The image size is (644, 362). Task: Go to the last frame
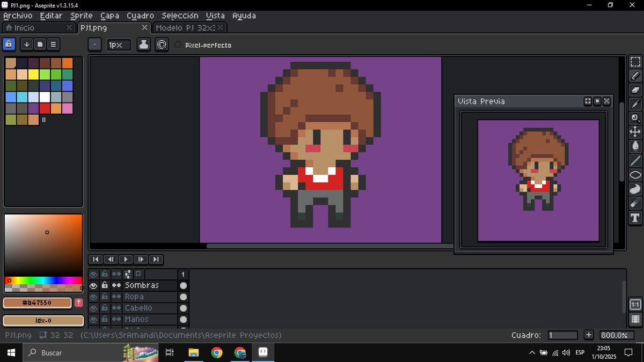tap(156, 260)
